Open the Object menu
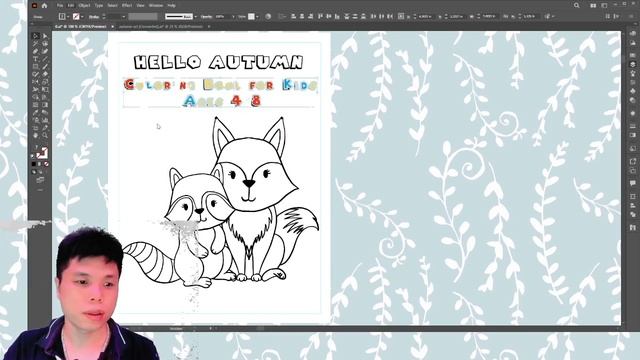This screenshot has height=360, width=640. pyautogui.click(x=84, y=6)
